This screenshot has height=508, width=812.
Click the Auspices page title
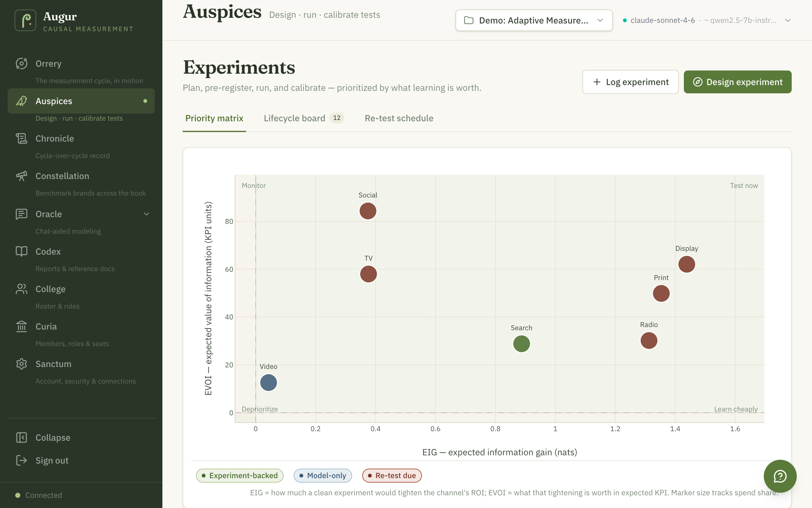(222, 12)
